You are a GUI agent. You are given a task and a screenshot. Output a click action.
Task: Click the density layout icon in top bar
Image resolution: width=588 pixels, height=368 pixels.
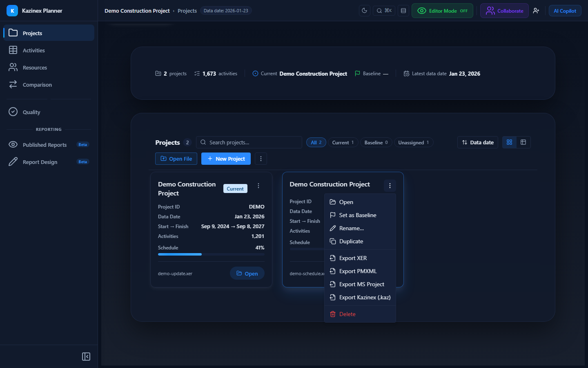[403, 11]
